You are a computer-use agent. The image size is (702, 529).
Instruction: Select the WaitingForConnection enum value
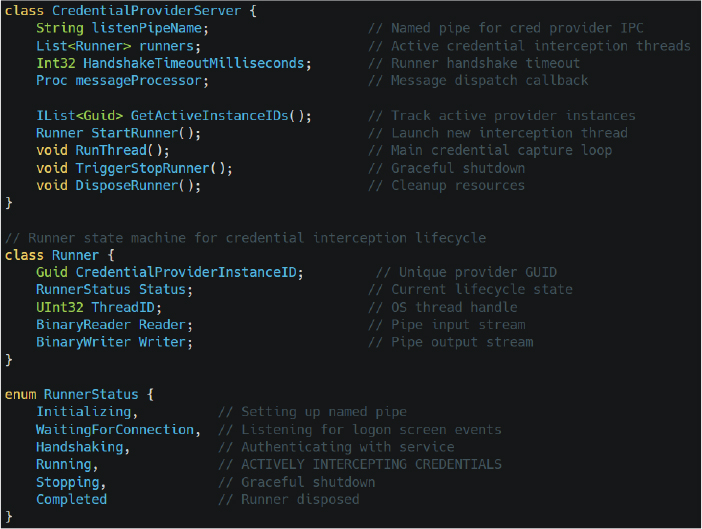click(x=115, y=430)
